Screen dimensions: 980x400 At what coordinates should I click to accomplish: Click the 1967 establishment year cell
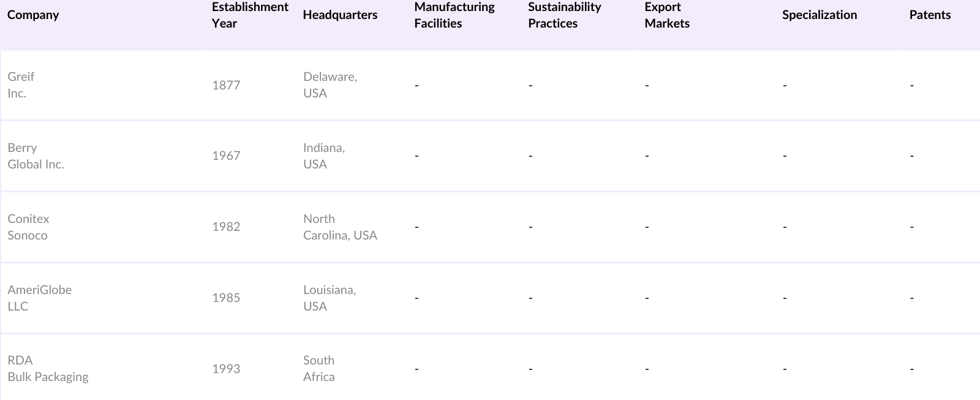pyautogui.click(x=226, y=156)
